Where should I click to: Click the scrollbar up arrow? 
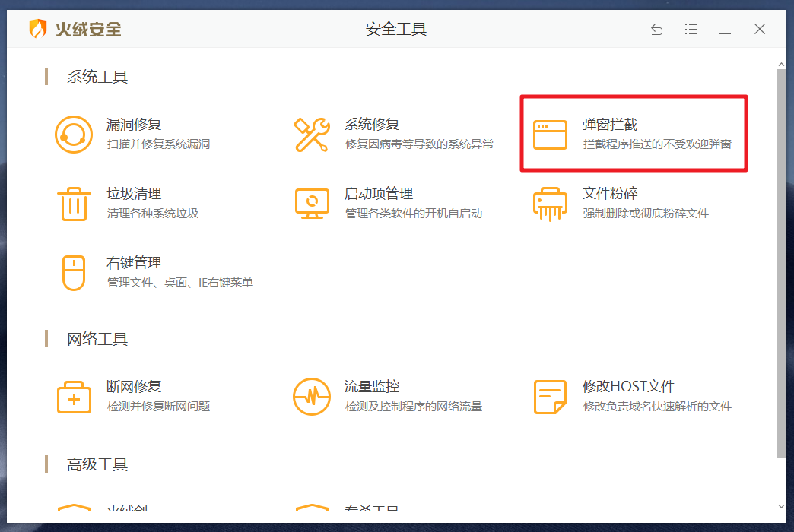click(781, 65)
